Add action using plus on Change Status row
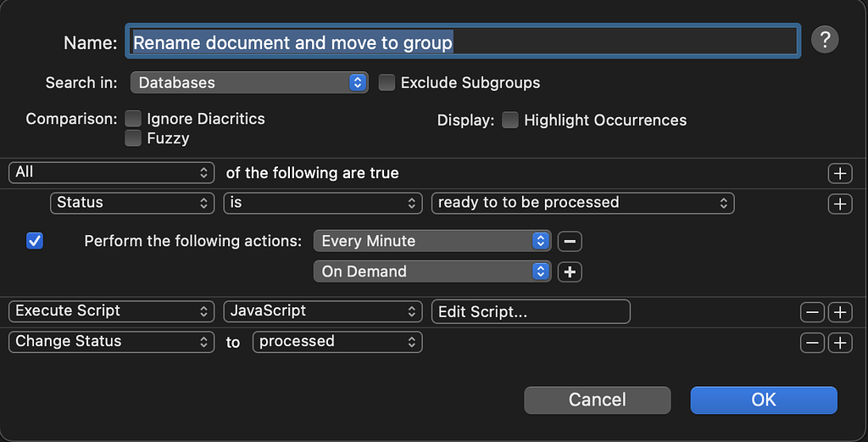Viewport: 868px width, 442px height. tap(839, 342)
